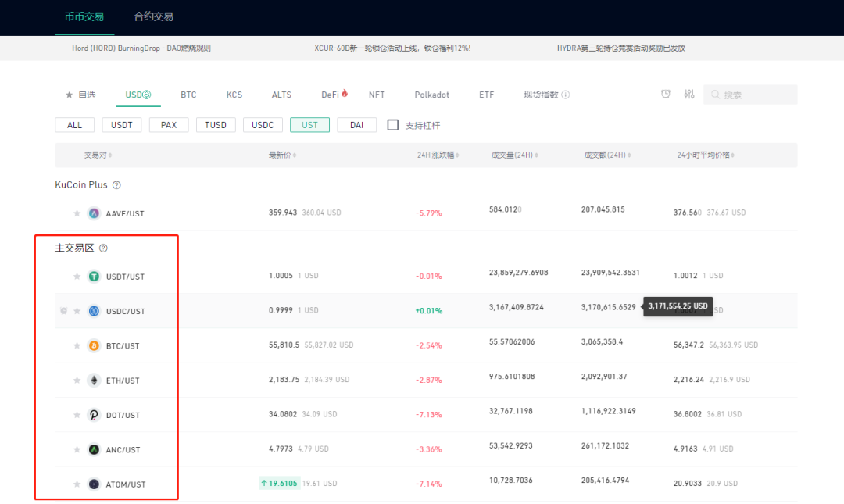The width and height of the screenshot is (844, 504).
Task: Star the BTC/UST pair as favorite
Action: (77, 345)
